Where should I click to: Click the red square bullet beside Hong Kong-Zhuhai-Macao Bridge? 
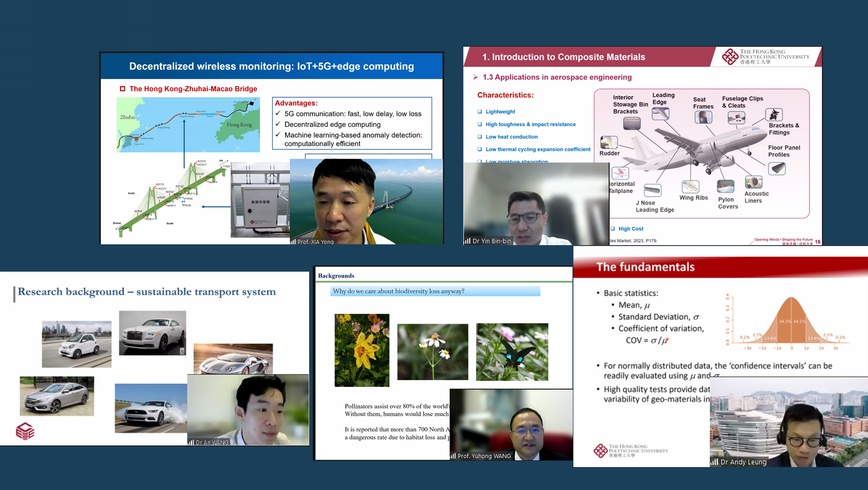coord(123,89)
